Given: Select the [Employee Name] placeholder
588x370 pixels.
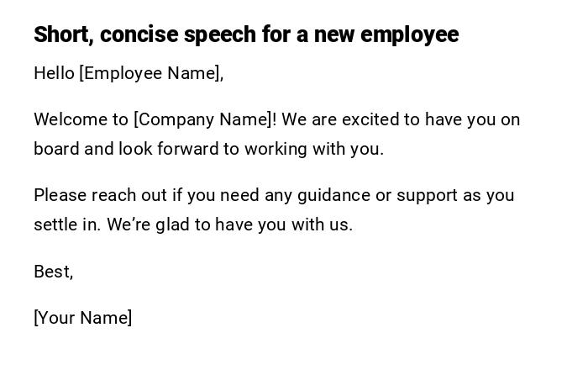Looking at the screenshot, I should [x=150, y=73].
